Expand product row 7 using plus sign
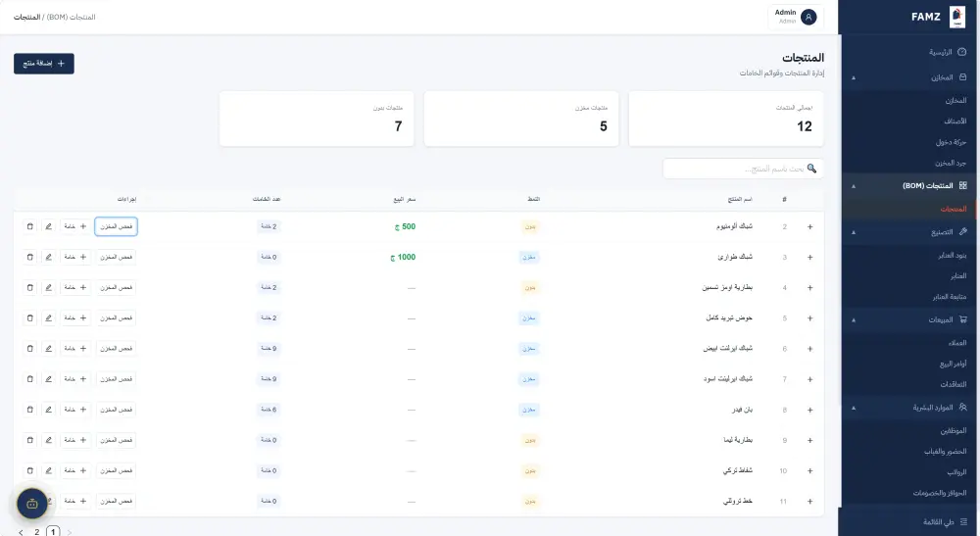980x536 pixels. pyautogui.click(x=810, y=379)
